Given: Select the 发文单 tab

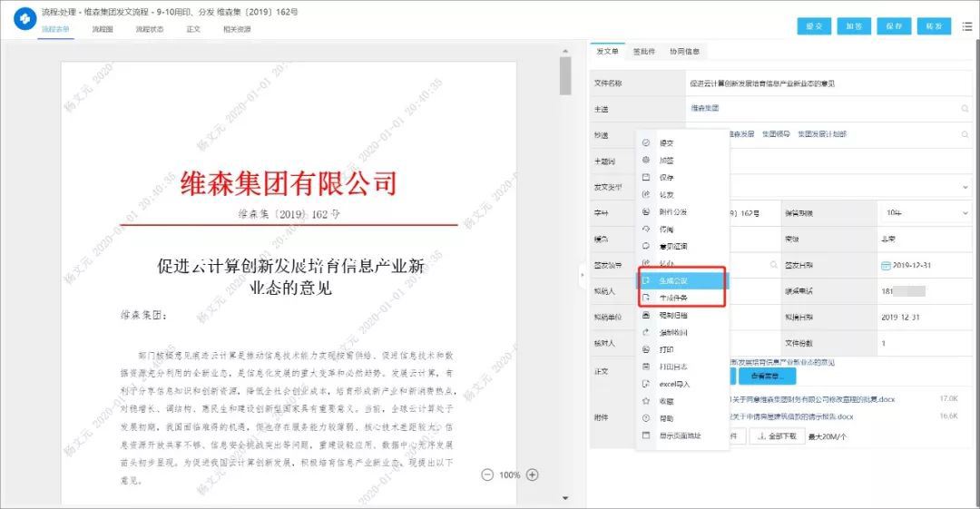Looking at the screenshot, I should pyautogui.click(x=607, y=52).
